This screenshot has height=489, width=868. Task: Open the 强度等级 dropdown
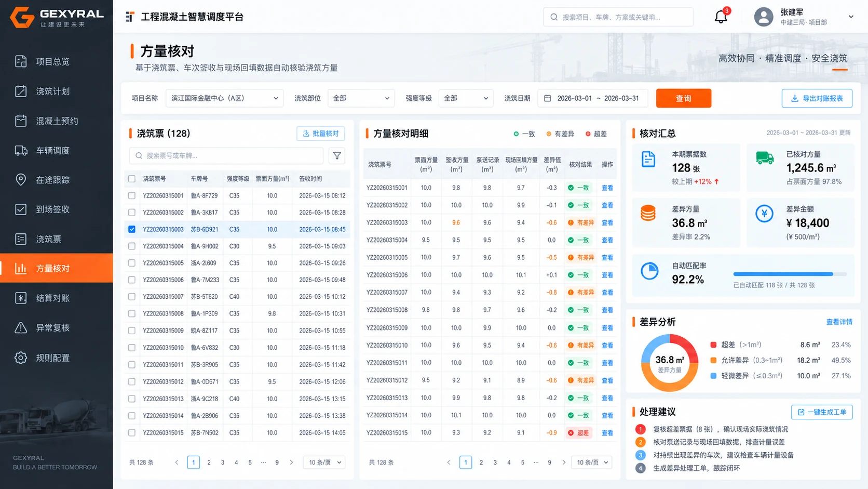tap(466, 98)
